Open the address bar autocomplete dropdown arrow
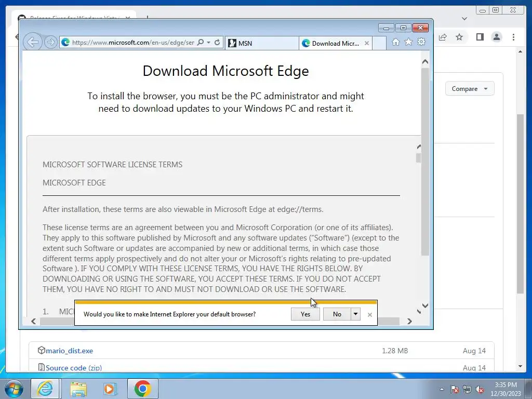This screenshot has width=532, height=399. pos(209,42)
